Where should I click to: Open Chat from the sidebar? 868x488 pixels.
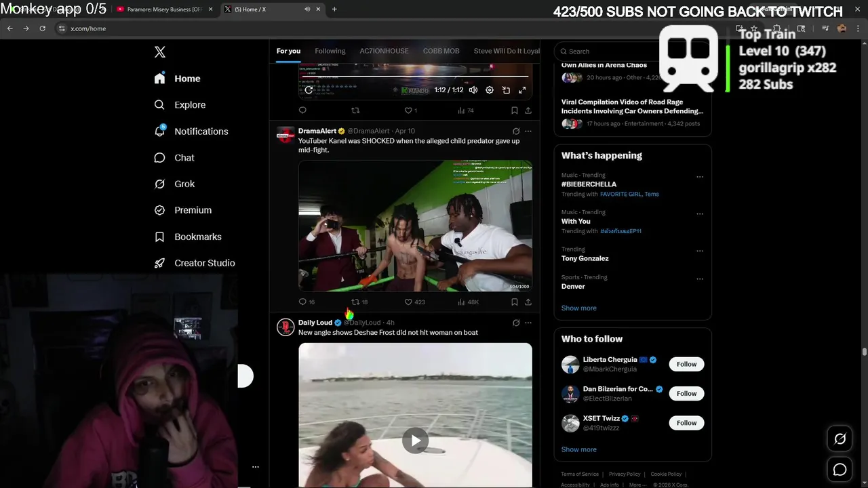pyautogui.click(x=174, y=158)
